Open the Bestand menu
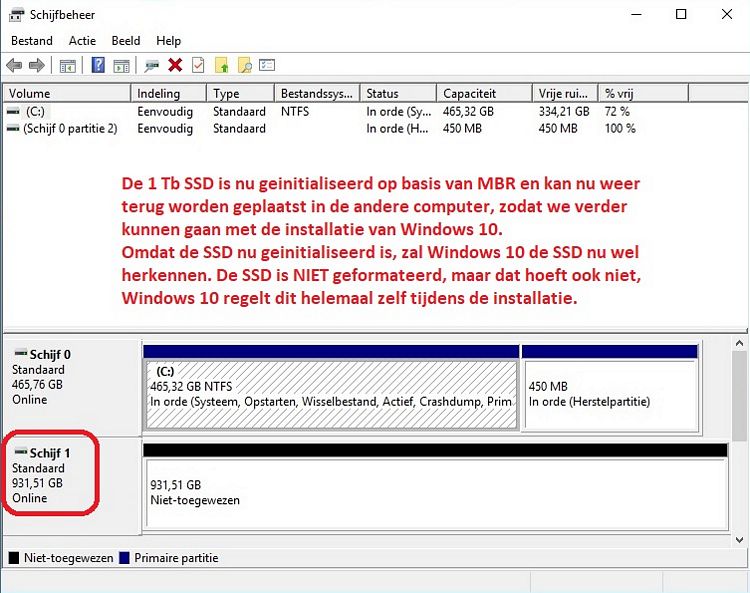750x593 pixels. [x=32, y=41]
